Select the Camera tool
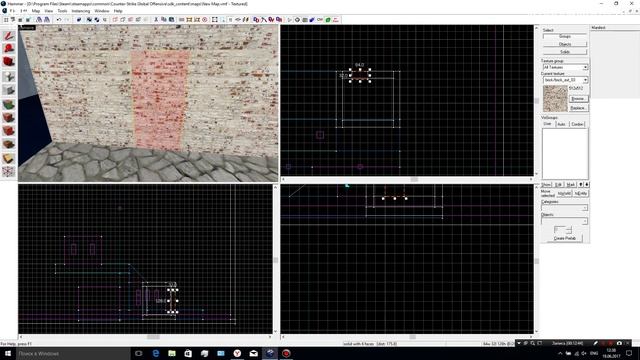This screenshot has height=360, width=640. coord(9,62)
